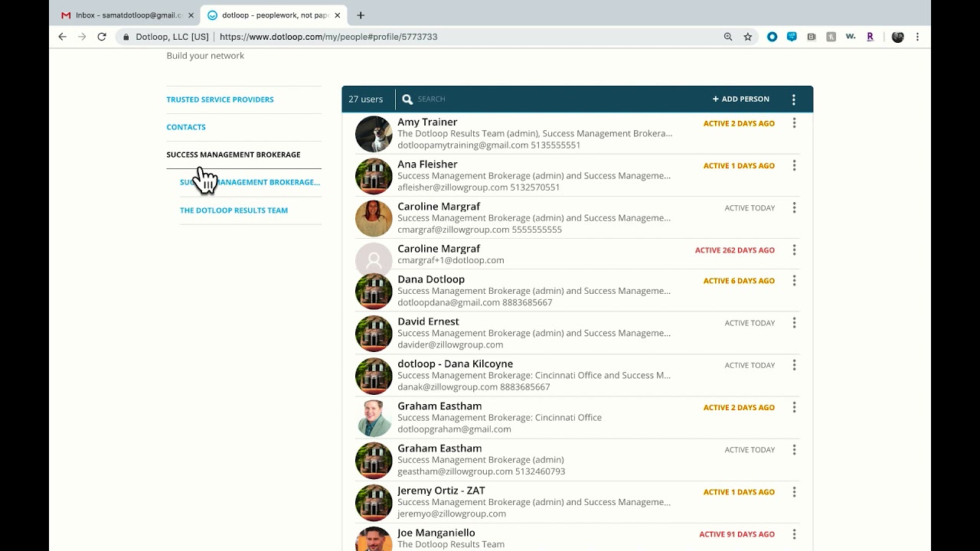
Task: Go back to the previous page
Action: tap(63, 37)
